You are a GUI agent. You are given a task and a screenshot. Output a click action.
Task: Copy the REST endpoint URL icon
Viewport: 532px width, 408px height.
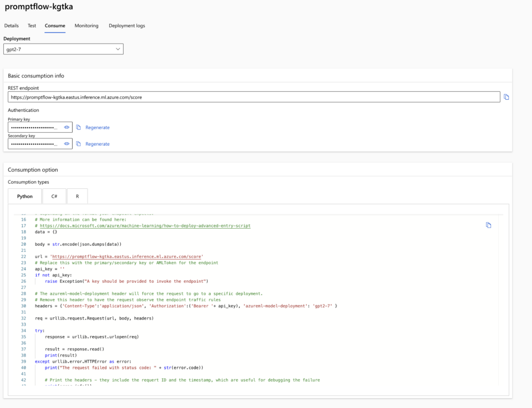point(506,97)
